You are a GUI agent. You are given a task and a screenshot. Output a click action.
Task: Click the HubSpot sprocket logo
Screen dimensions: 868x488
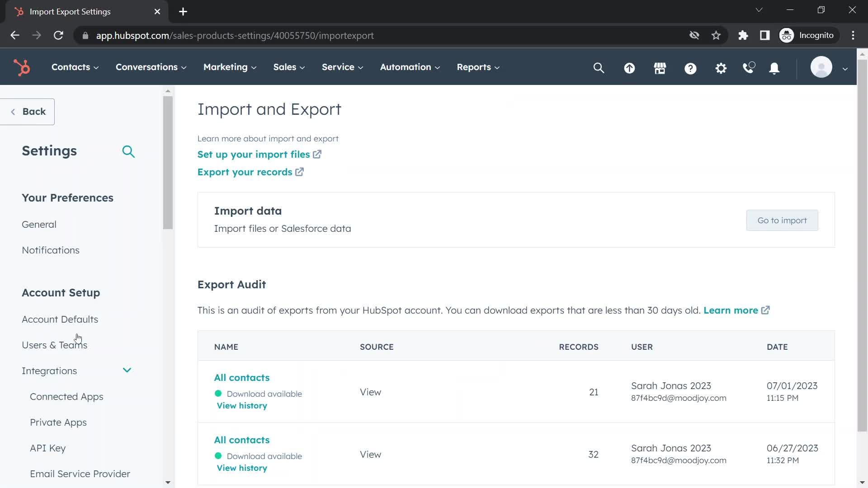21,68
